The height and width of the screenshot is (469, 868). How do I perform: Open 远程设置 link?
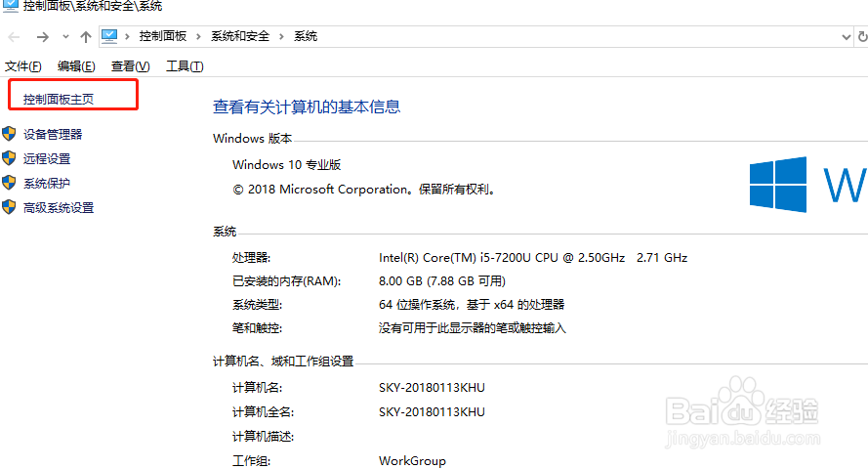[x=47, y=159]
